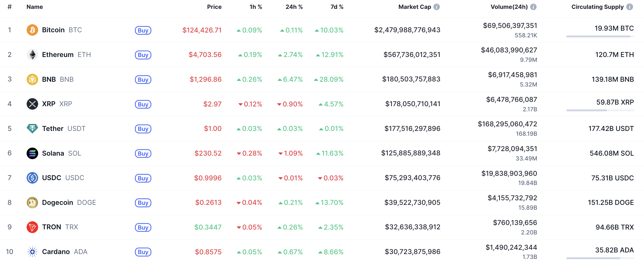Click XRP's circulating supply progress bar
The width and height of the screenshot is (644, 264).
pos(600,110)
